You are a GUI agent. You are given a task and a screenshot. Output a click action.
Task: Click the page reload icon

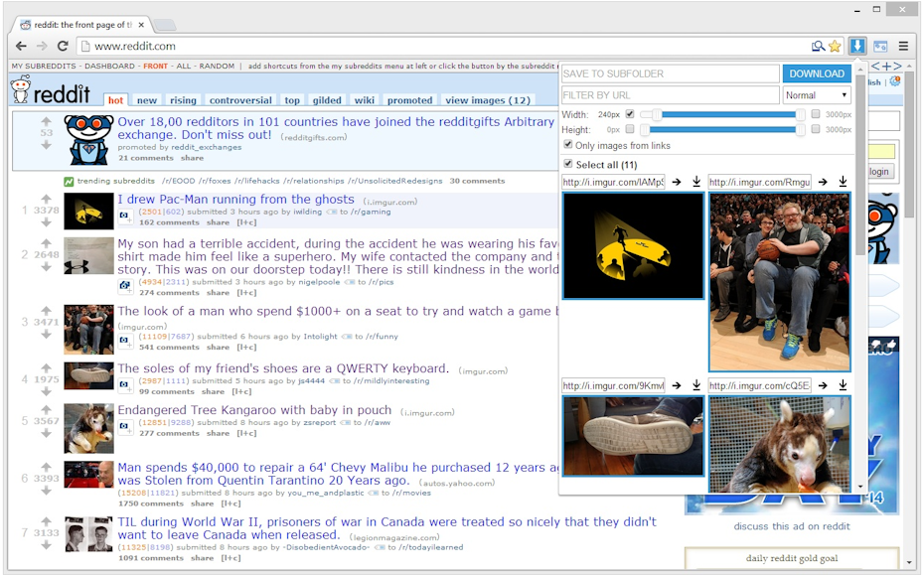(x=63, y=46)
